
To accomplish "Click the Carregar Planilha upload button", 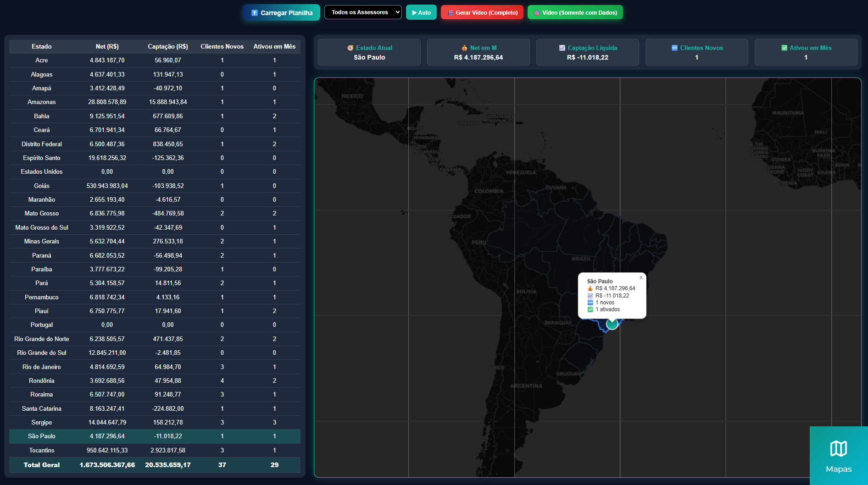I will pos(282,13).
